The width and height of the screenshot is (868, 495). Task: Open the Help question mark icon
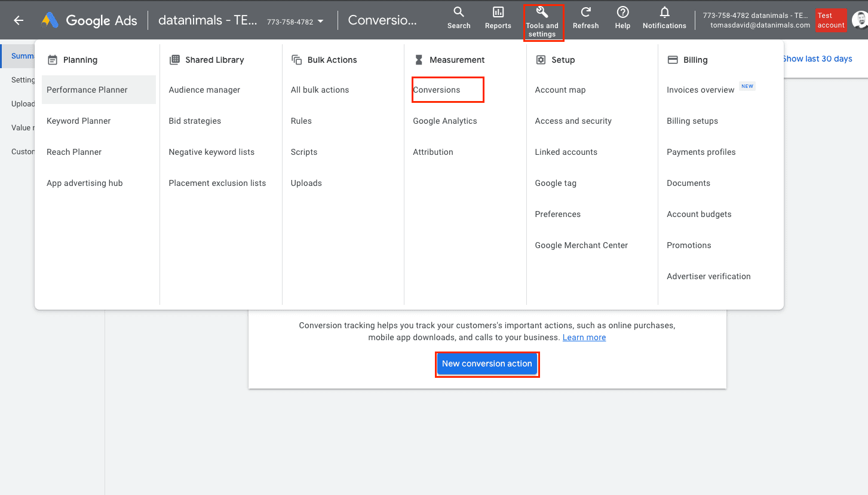[x=622, y=12]
